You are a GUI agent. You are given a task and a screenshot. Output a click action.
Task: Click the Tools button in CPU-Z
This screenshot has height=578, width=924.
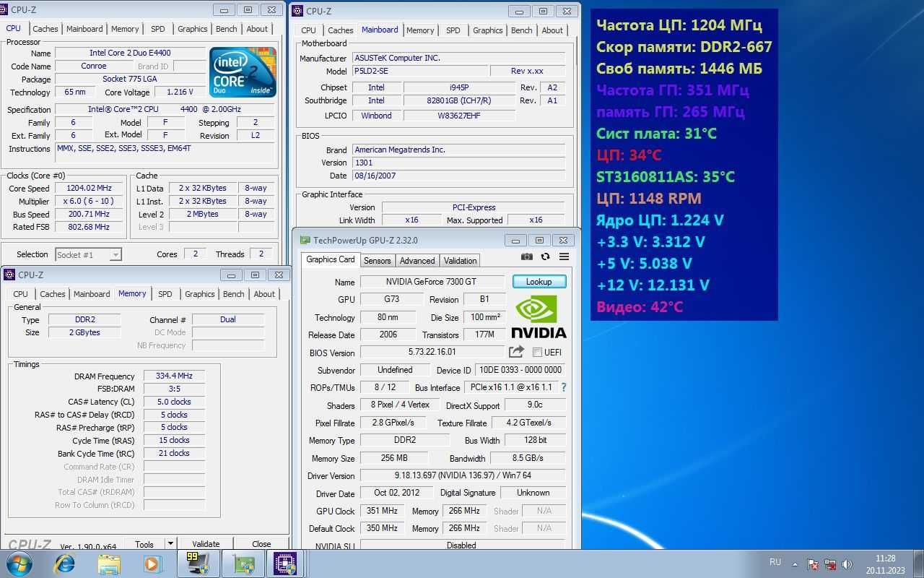144,544
